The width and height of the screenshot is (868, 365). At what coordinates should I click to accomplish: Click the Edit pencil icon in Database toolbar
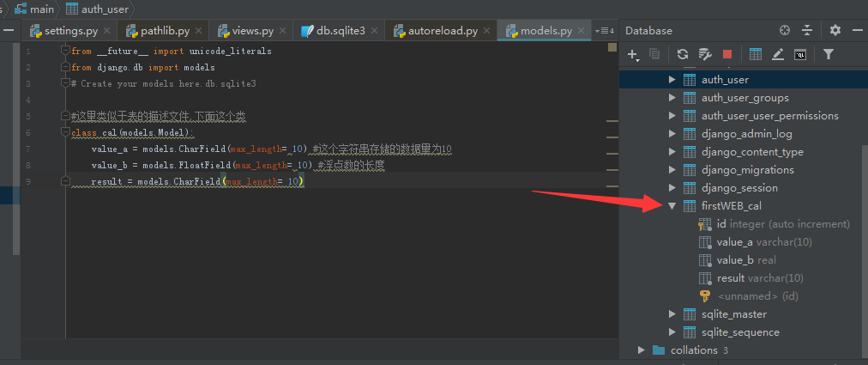pos(778,54)
